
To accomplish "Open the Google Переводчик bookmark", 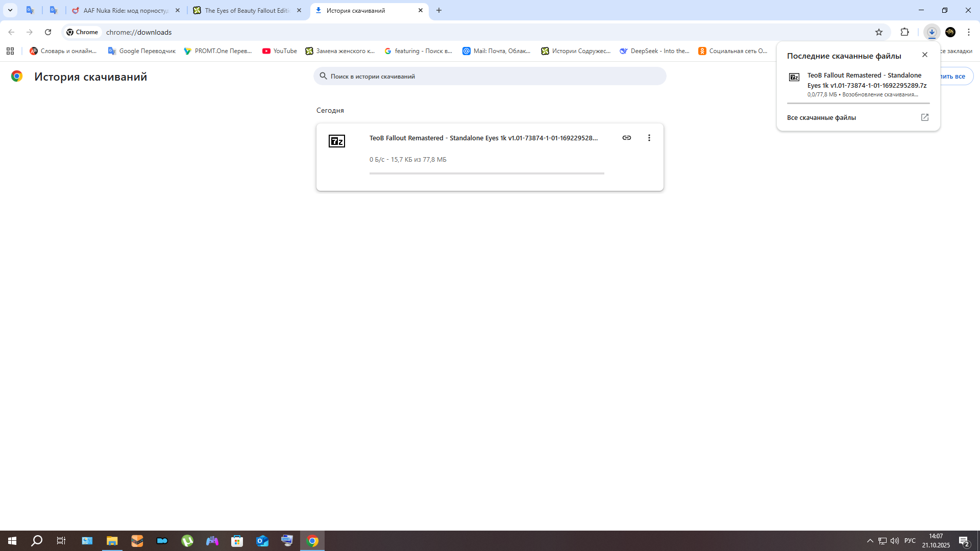I will (x=142, y=51).
